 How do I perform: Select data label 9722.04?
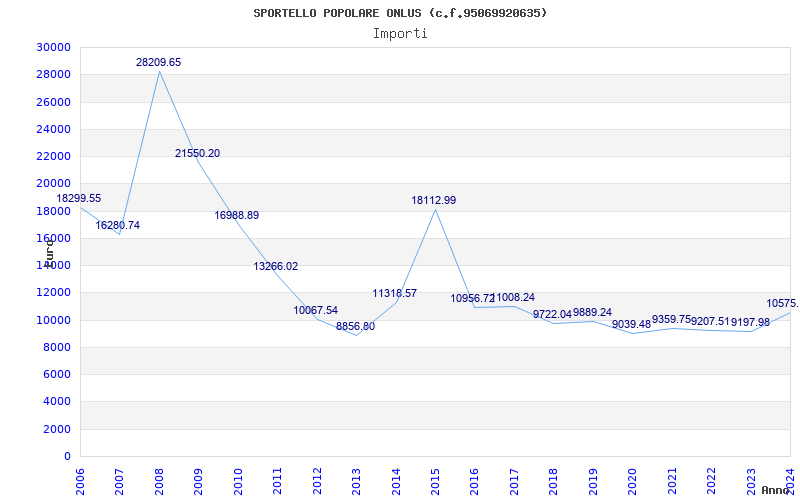pyautogui.click(x=552, y=314)
